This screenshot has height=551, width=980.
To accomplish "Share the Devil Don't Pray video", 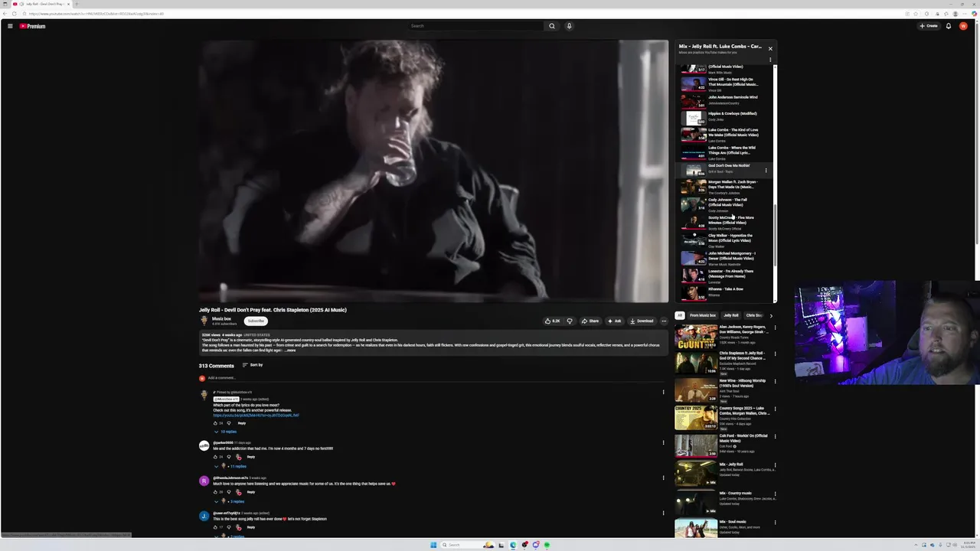I will (590, 321).
